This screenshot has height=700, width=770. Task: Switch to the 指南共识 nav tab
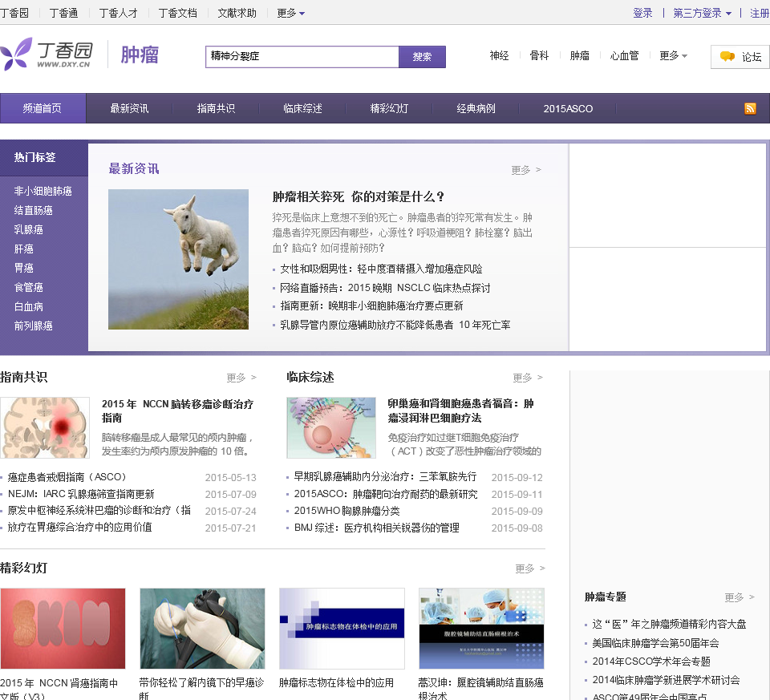216,108
